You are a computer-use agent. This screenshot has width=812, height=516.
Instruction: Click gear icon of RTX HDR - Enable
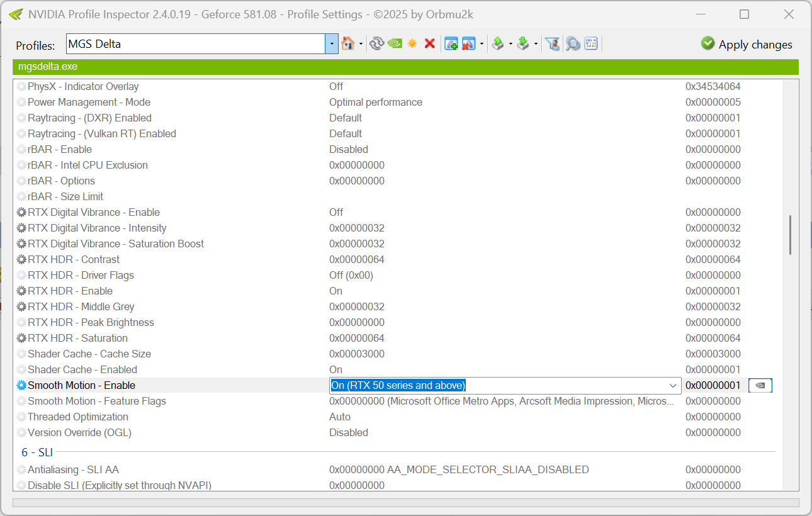pyautogui.click(x=21, y=291)
